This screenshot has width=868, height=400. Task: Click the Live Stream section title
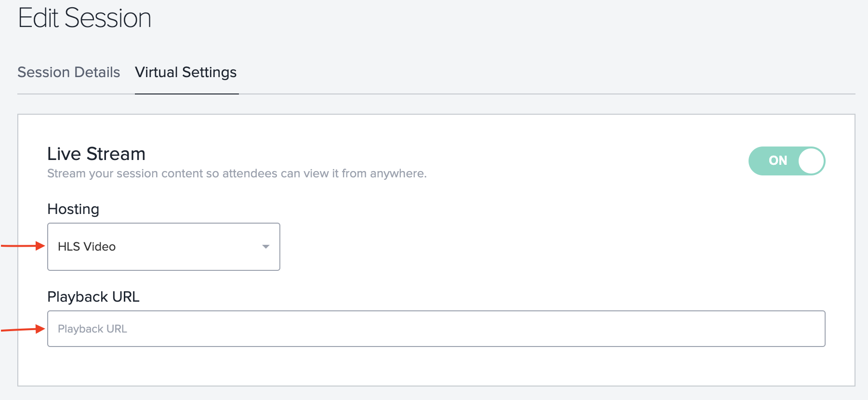tap(96, 154)
